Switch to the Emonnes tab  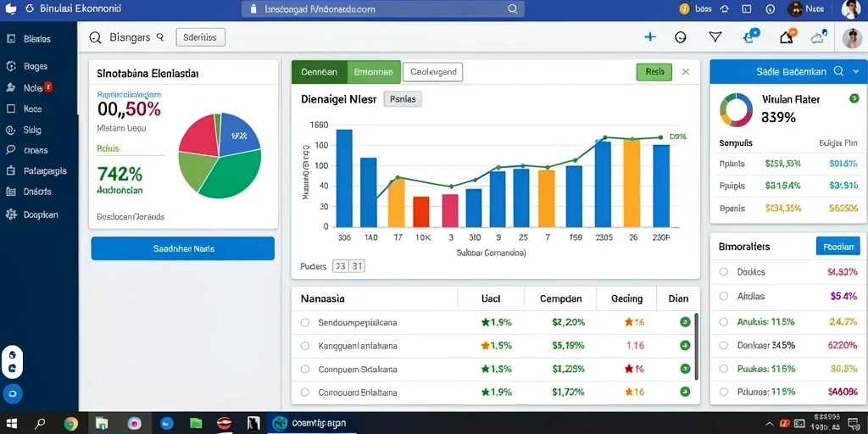[373, 72]
